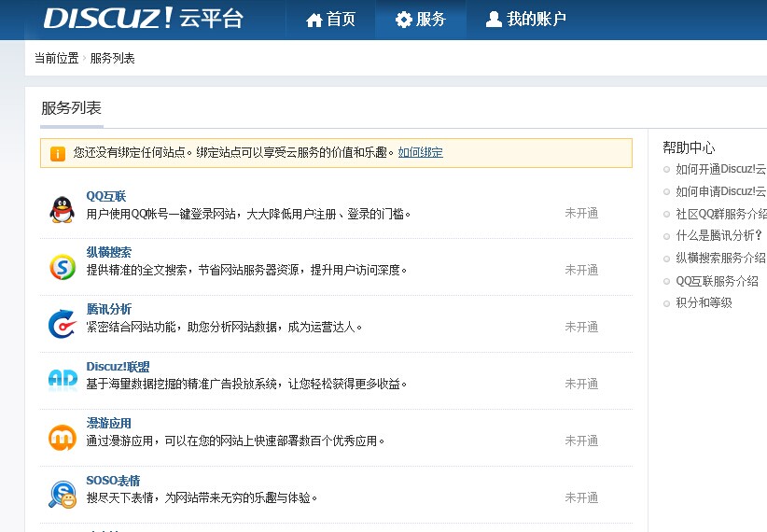This screenshot has width=767, height=532.
Task: Click 未开通 status for SOSO表情
Action: (581, 497)
